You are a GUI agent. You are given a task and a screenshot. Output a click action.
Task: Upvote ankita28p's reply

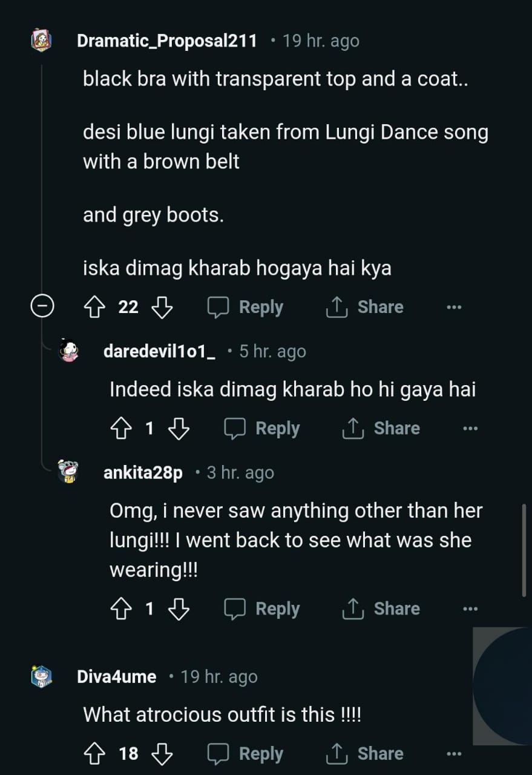pos(121,609)
